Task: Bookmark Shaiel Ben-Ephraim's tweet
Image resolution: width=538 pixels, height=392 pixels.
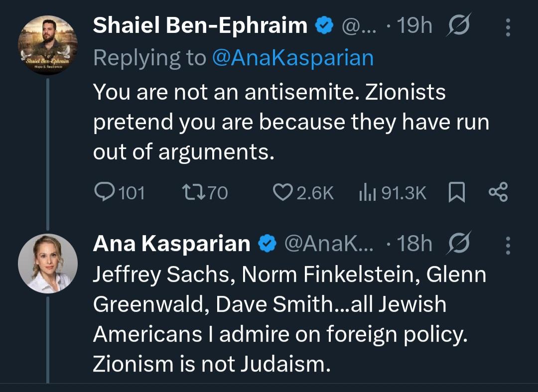Action: pos(456,193)
